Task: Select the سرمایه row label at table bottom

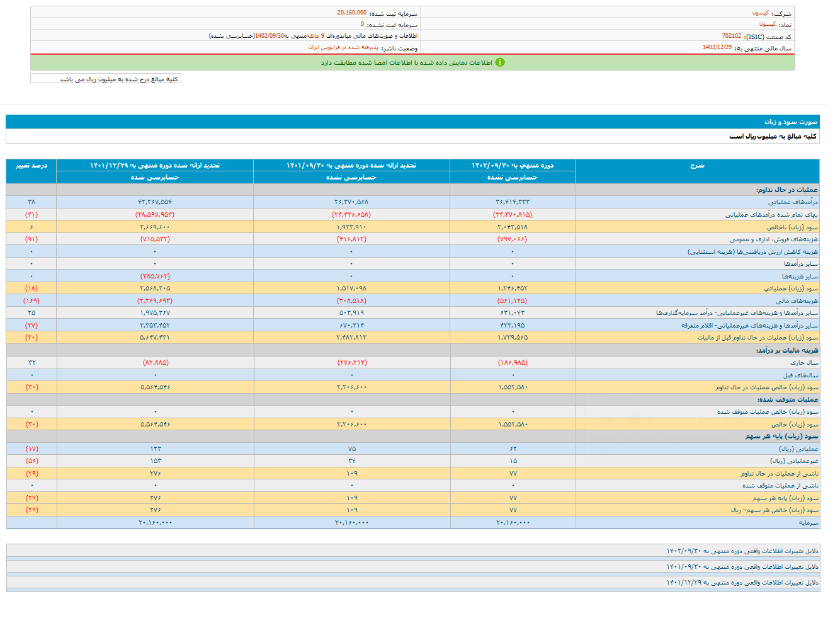Action: 809,523
